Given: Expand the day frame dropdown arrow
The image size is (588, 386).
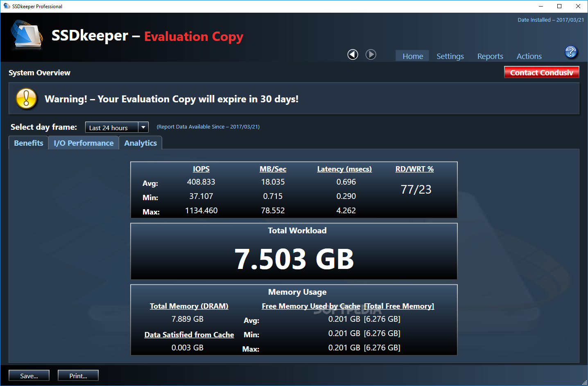Looking at the screenshot, I should [143, 127].
